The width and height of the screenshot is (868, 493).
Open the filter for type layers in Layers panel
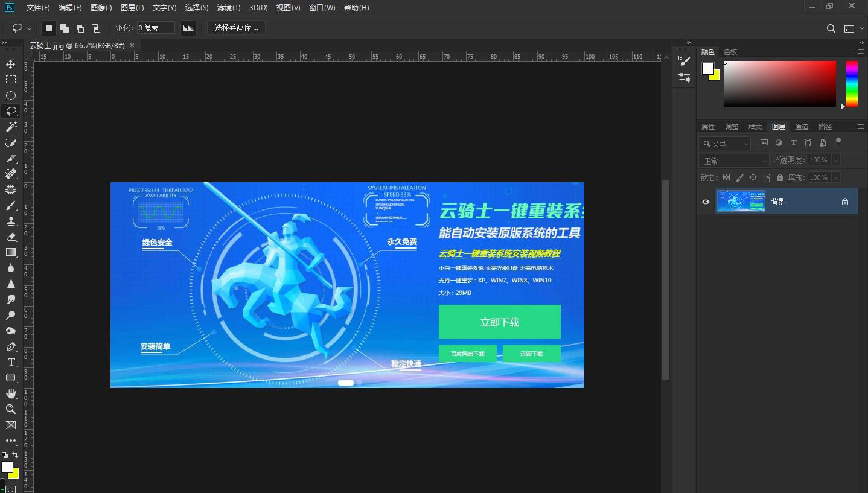[x=794, y=143]
